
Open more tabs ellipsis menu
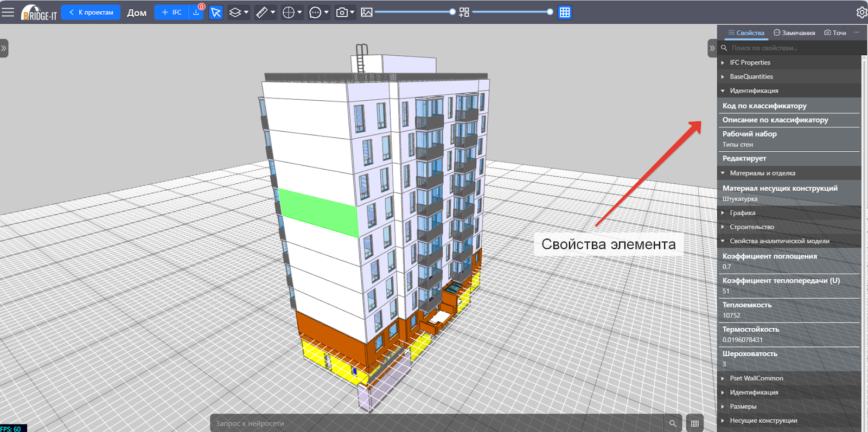click(857, 33)
